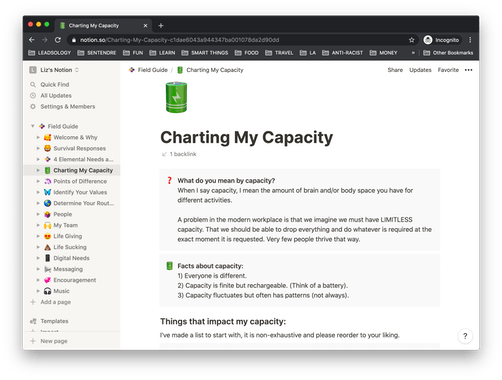Reload the page with the refresh icon
The width and height of the screenshot is (502, 380).
58,40
